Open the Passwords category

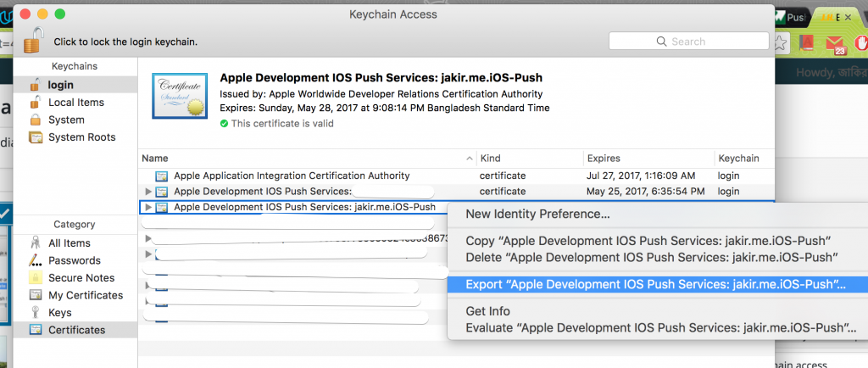74,260
